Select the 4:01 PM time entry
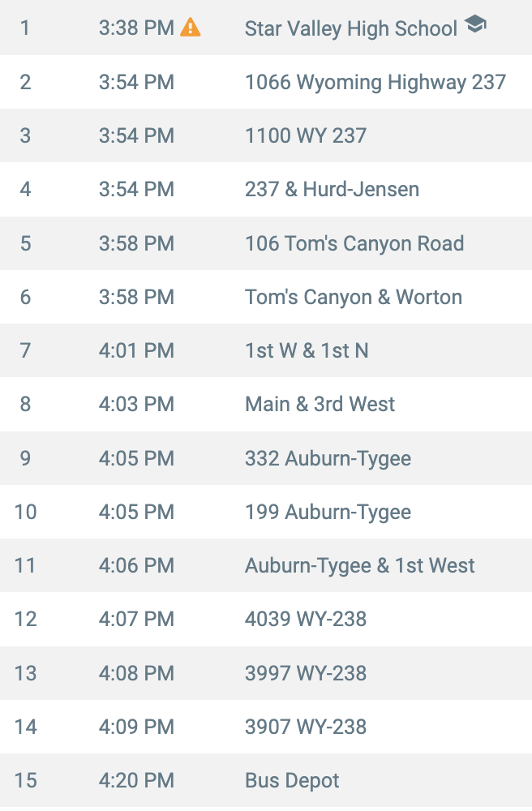Viewport: 532px width, 811px height. coord(136,350)
